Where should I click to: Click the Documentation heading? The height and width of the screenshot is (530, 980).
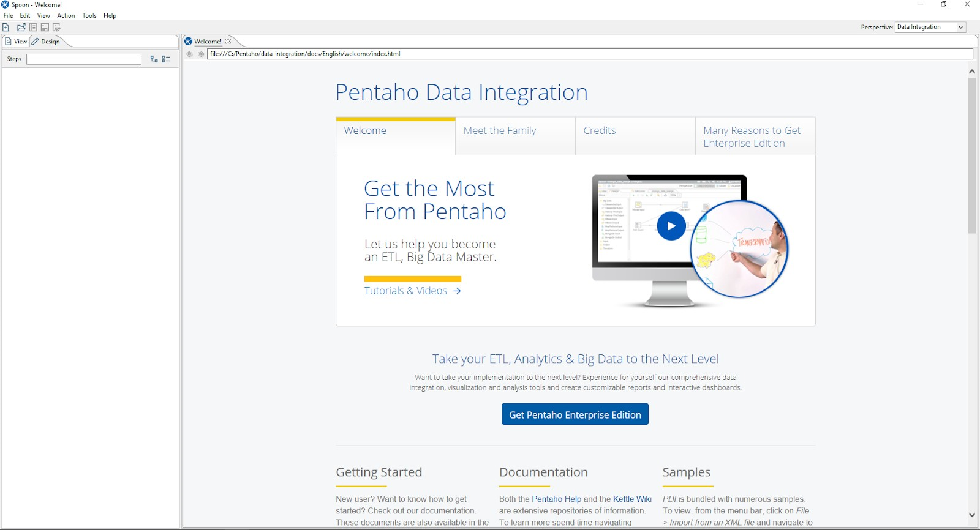click(x=543, y=472)
